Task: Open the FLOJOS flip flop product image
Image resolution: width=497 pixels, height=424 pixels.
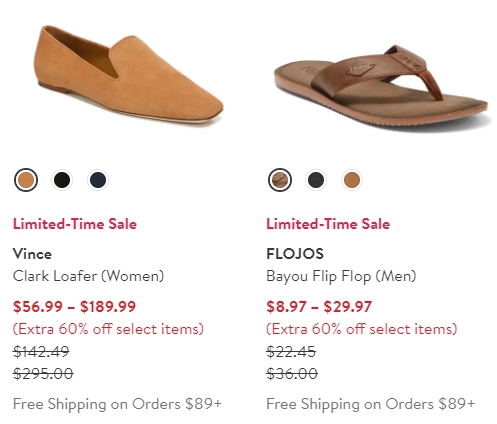Action: point(382,87)
